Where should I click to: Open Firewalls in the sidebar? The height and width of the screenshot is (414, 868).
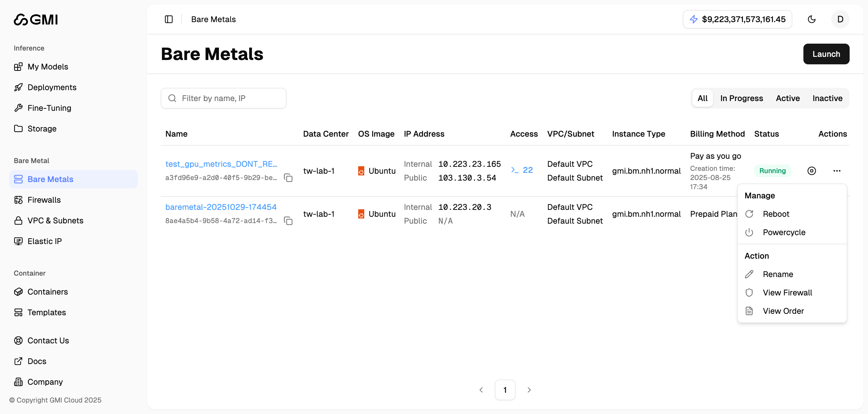[x=44, y=200]
